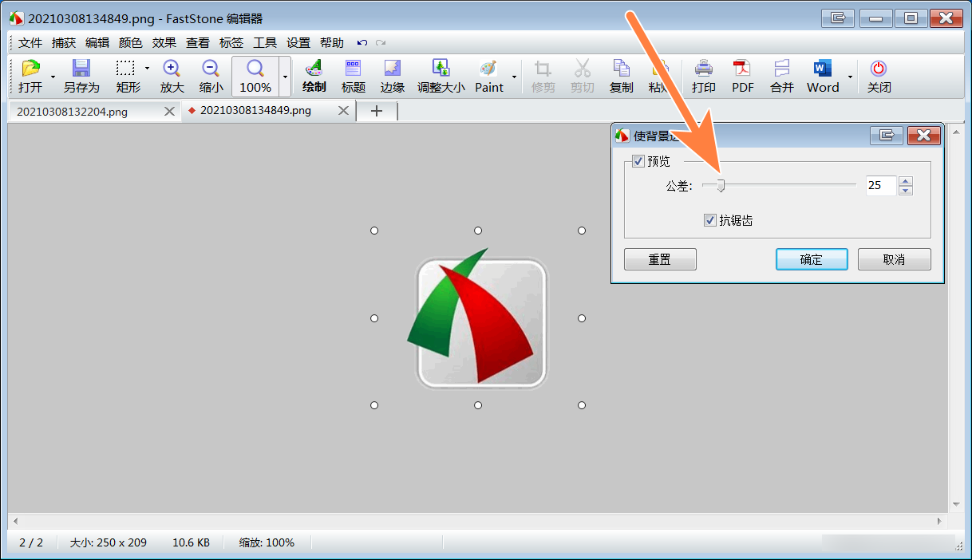Click horizontal scrollbar left arrow
This screenshot has height=560, width=972.
17,520
